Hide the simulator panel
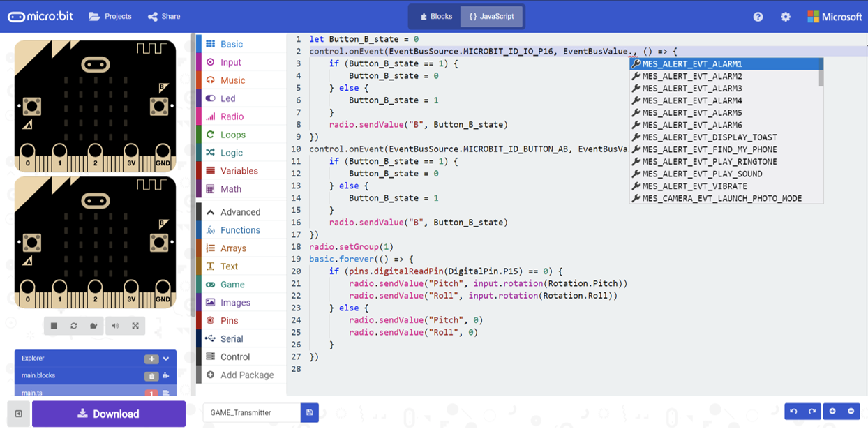 19,414
